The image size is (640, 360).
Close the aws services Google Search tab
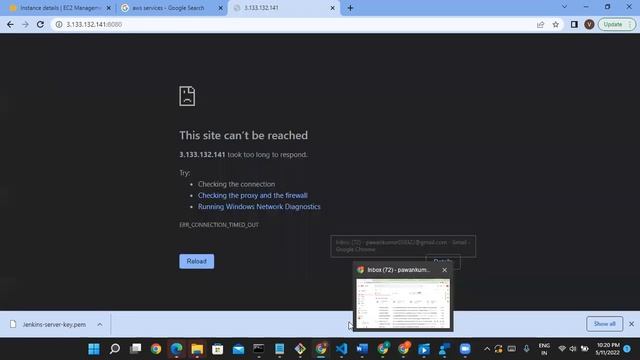point(220,8)
